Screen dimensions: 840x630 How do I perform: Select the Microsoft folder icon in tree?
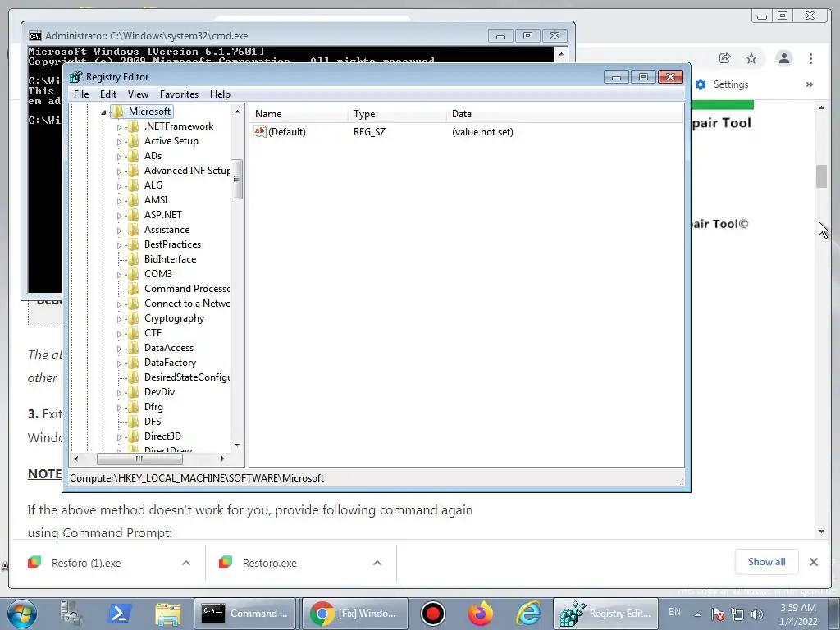point(117,112)
